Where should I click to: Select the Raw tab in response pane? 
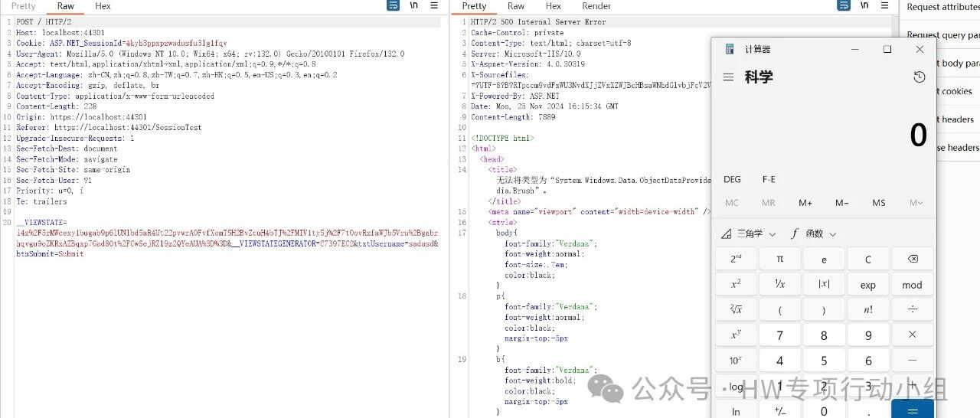pyautogui.click(x=516, y=5)
